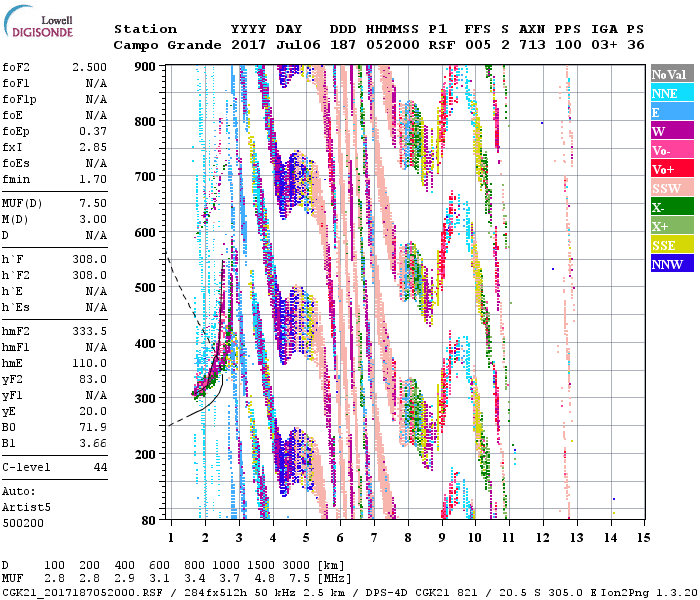
Task: Click the foF2 value 2.500
Action: (89, 67)
